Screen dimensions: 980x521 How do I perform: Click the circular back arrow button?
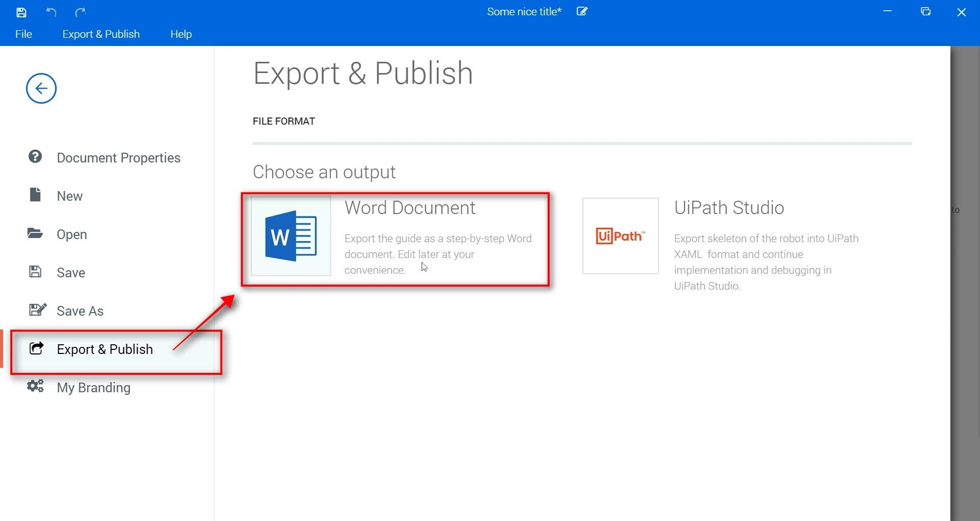[41, 88]
